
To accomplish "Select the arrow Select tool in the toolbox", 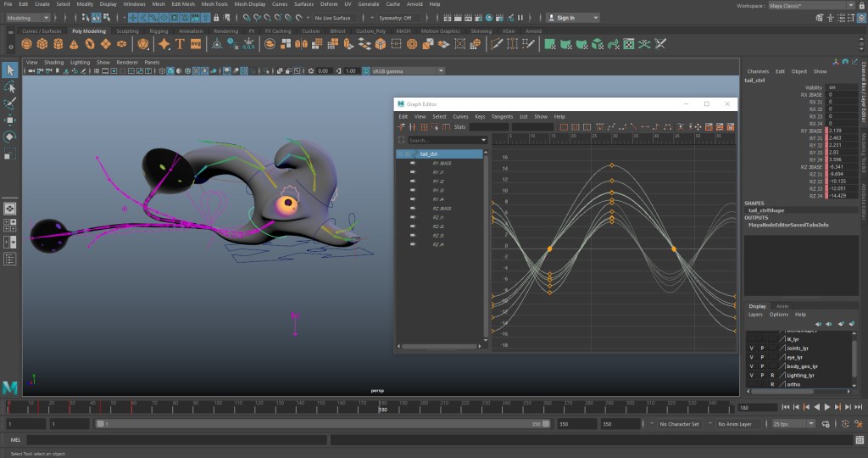I will [x=9, y=70].
